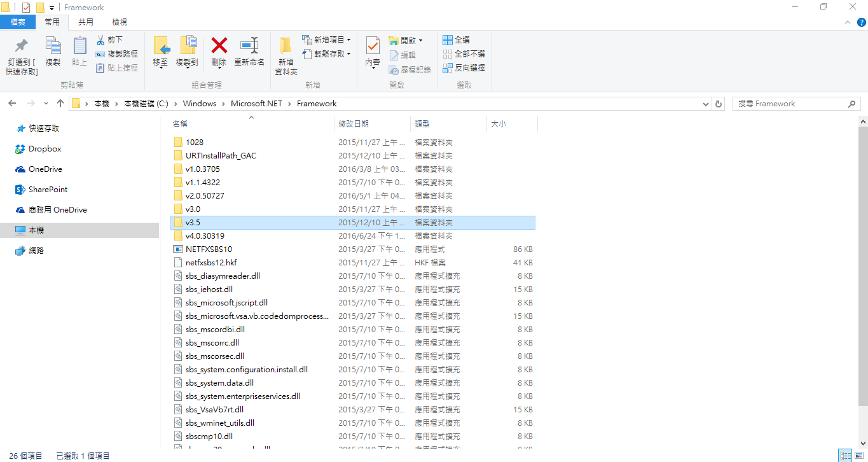Select OneDrive in the navigation pane
The width and height of the screenshot is (868, 462).
[45, 169]
